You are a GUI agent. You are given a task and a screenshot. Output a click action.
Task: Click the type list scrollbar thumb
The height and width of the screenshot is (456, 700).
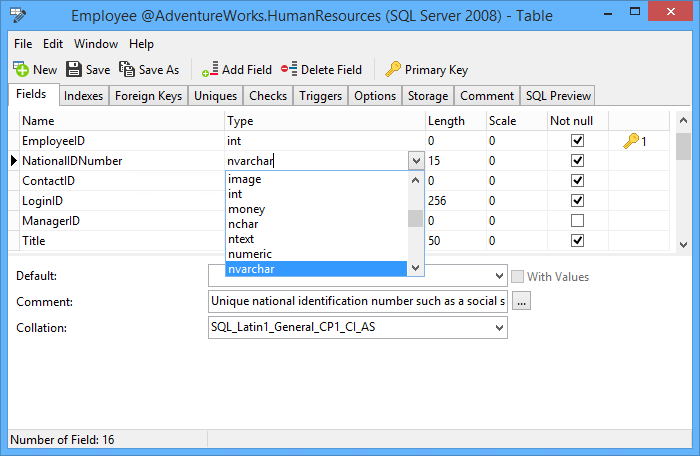point(415,218)
